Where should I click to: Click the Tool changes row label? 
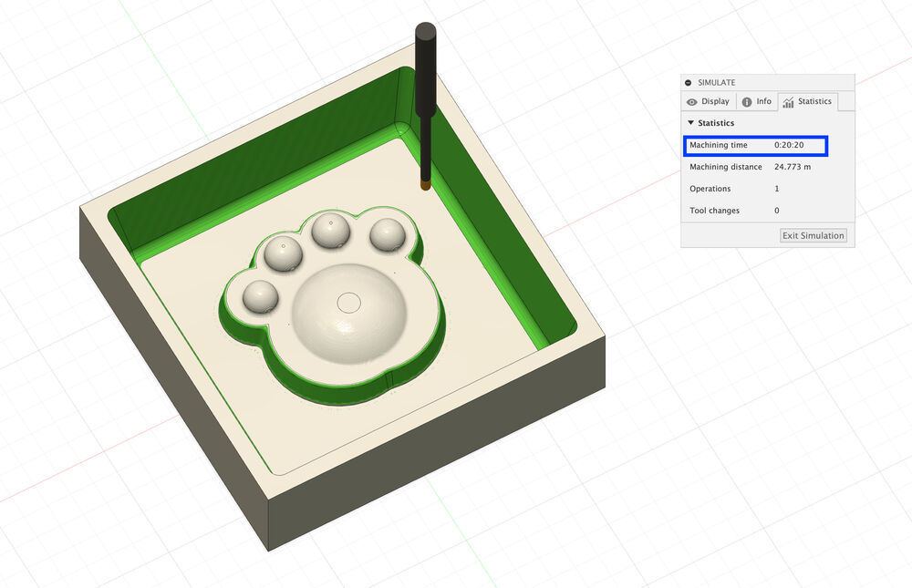(714, 211)
